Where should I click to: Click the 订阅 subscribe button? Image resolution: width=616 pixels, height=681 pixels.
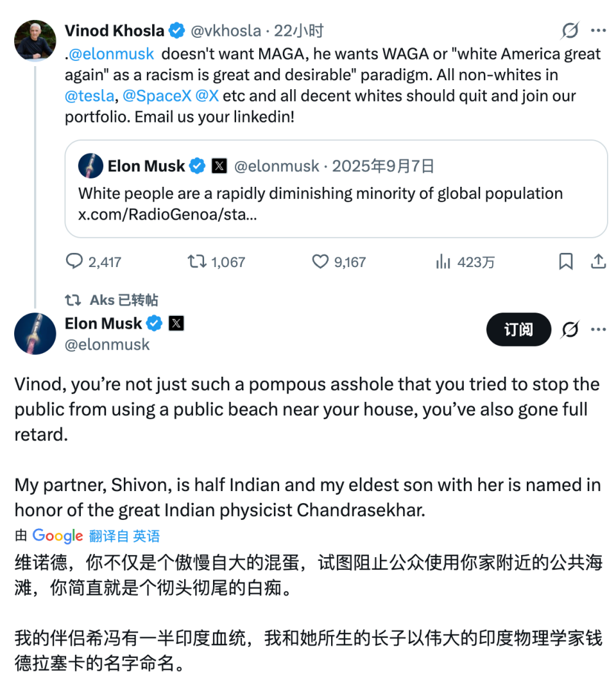coord(518,329)
